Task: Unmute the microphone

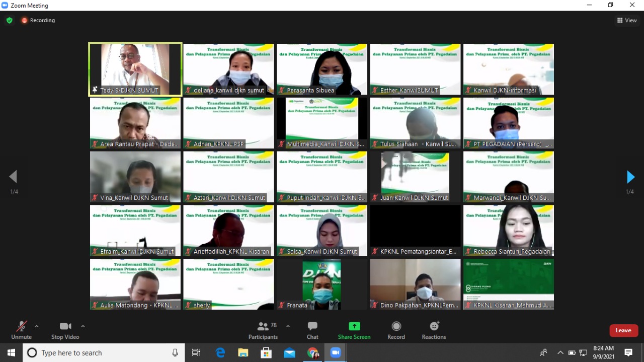Action: pos(21,330)
